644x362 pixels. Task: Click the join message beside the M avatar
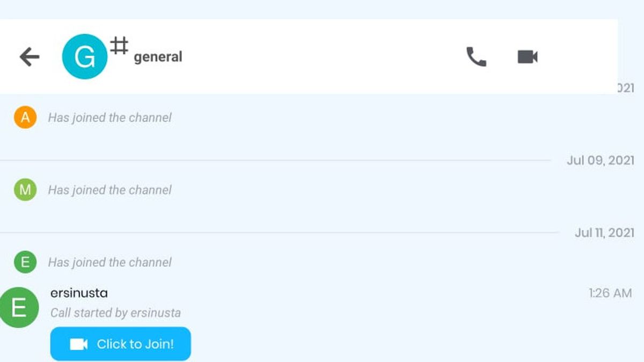pyautogui.click(x=110, y=190)
